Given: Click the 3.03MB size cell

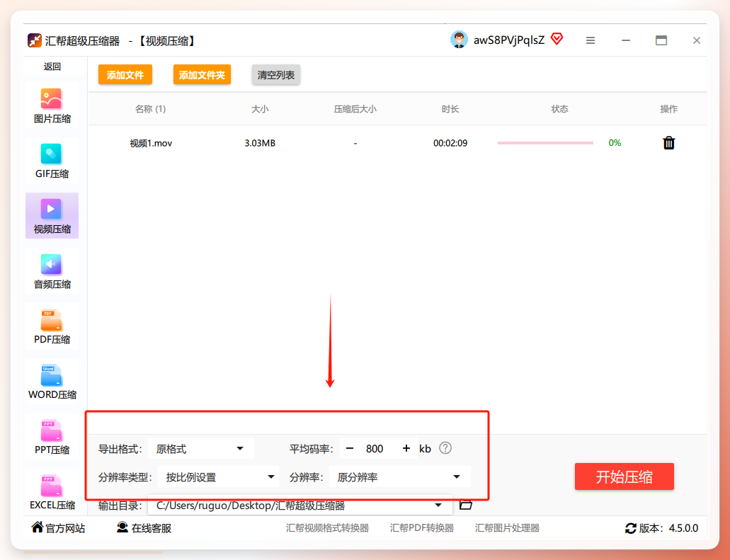Looking at the screenshot, I should click(x=260, y=143).
